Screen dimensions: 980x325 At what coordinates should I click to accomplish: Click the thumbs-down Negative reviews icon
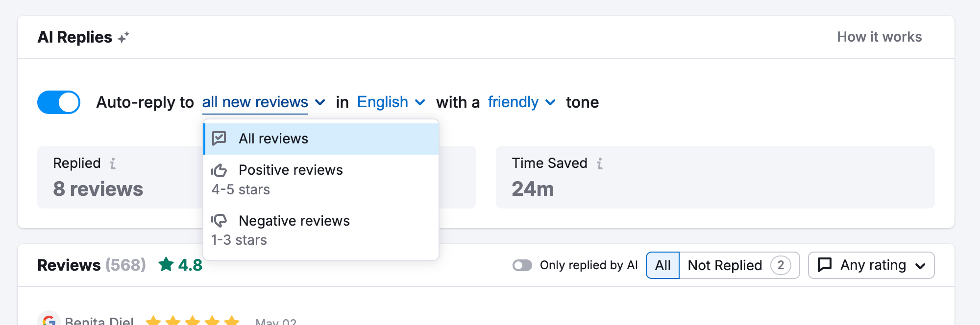point(219,221)
